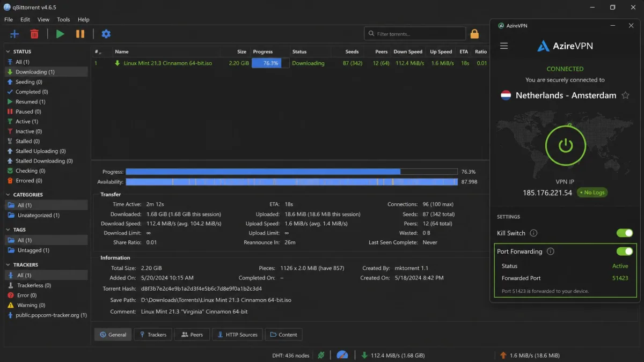This screenshot has width=644, height=362.
Task: Click the torrent hash value
Action: point(201,289)
